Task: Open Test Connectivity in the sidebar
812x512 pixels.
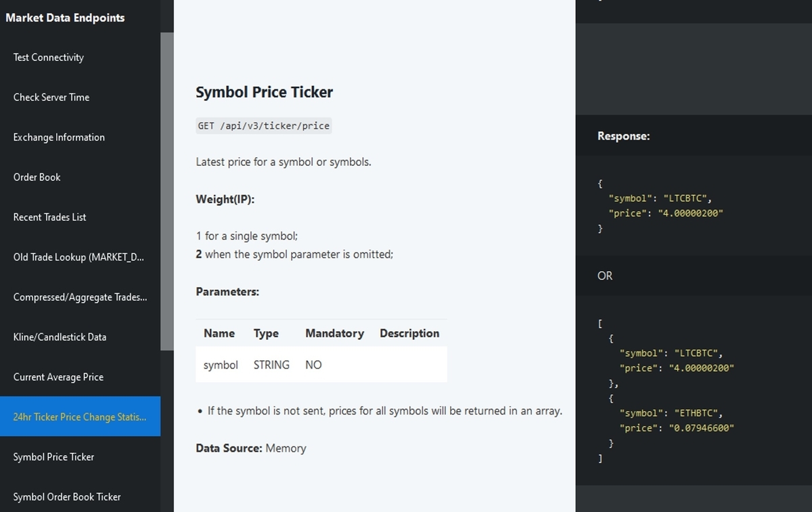Action: pos(49,58)
